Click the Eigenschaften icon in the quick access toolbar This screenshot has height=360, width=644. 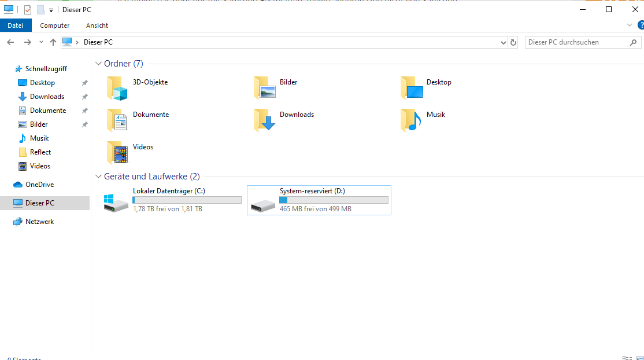[27, 9]
